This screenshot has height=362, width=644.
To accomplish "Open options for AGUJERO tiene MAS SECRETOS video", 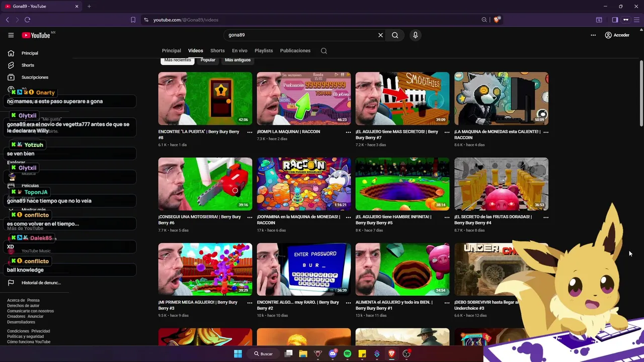I will pos(447,132).
